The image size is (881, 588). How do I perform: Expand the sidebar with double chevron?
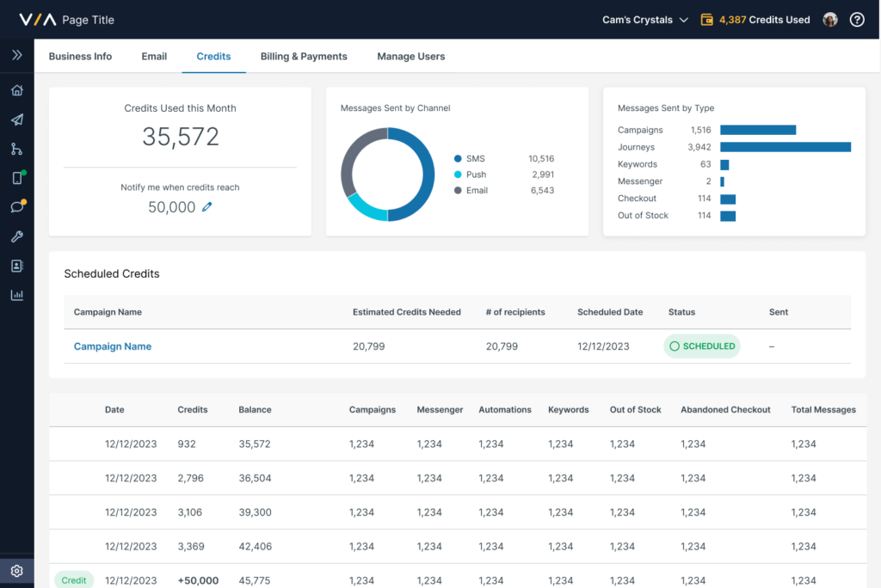point(16,55)
